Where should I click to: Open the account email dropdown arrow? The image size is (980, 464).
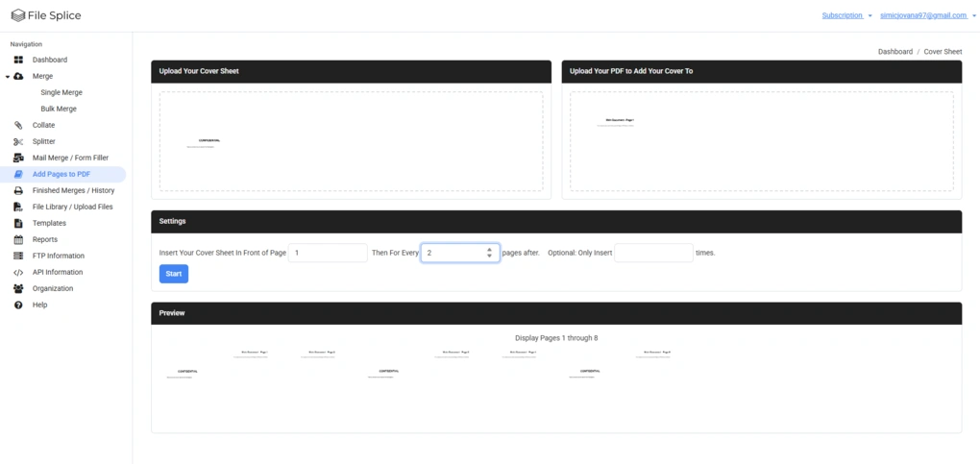point(975,16)
